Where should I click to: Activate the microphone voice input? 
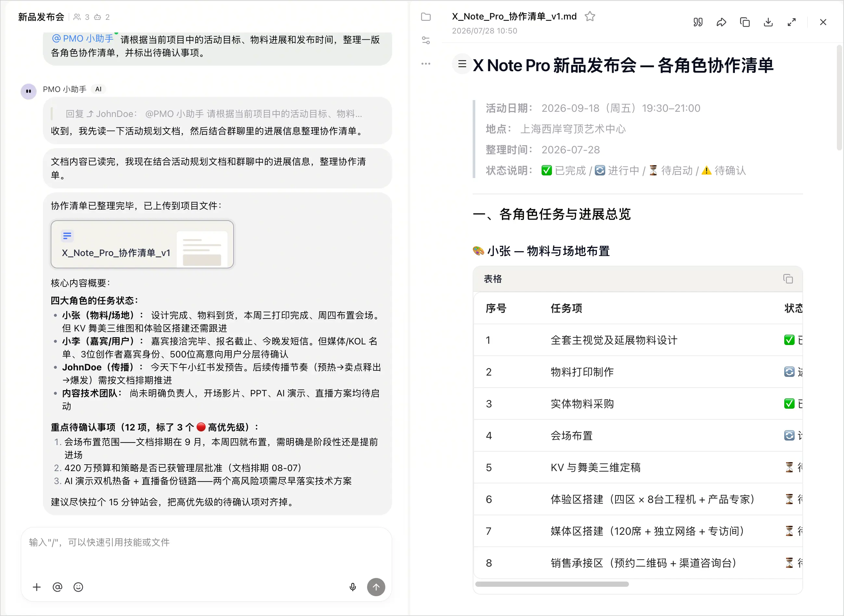353,587
